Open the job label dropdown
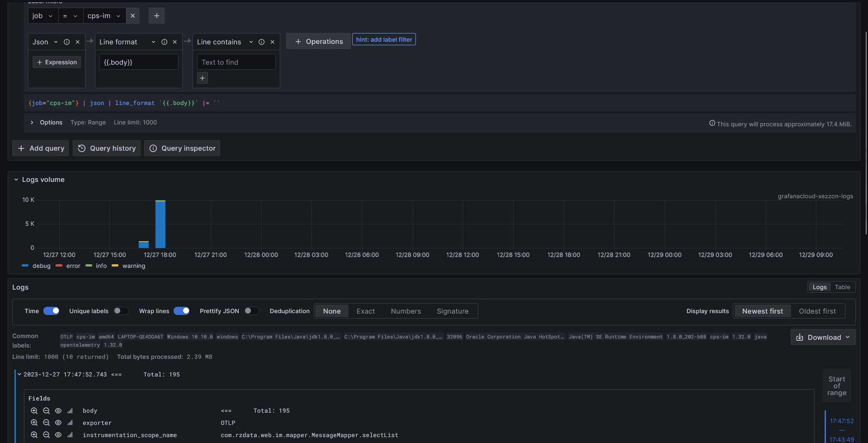 tap(43, 16)
